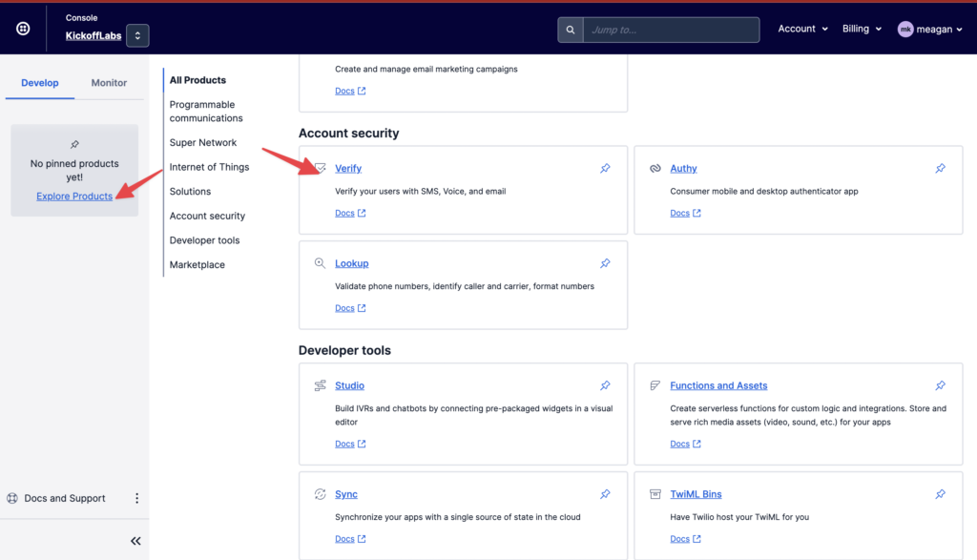977x560 pixels.
Task: Pin Functions and Assets product
Action: click(940, 385)
